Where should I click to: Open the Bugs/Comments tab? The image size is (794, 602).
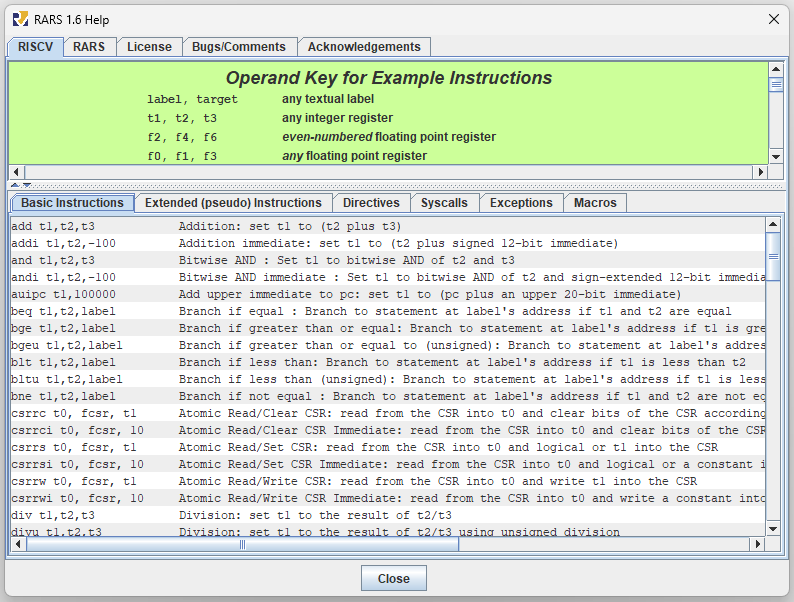tap(239, 47)
